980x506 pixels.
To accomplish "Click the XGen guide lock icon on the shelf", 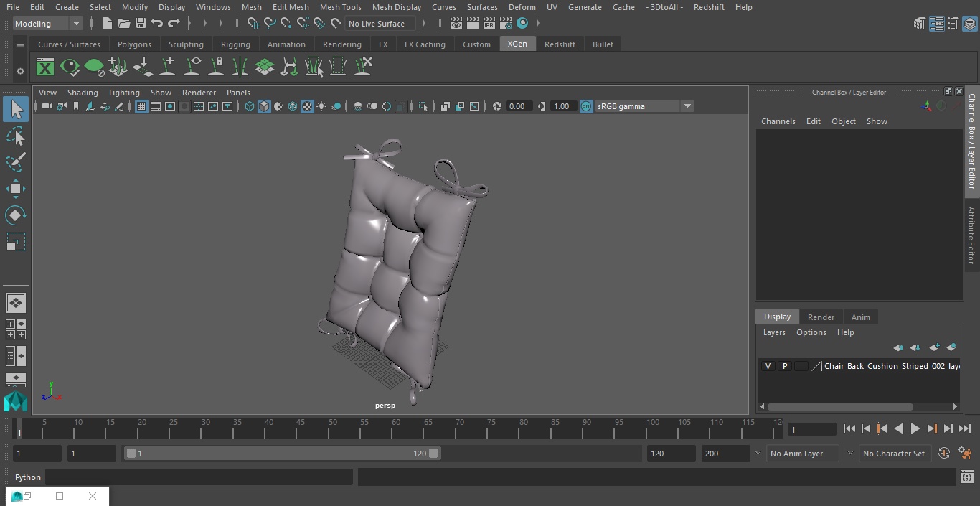I will (216, 67).
